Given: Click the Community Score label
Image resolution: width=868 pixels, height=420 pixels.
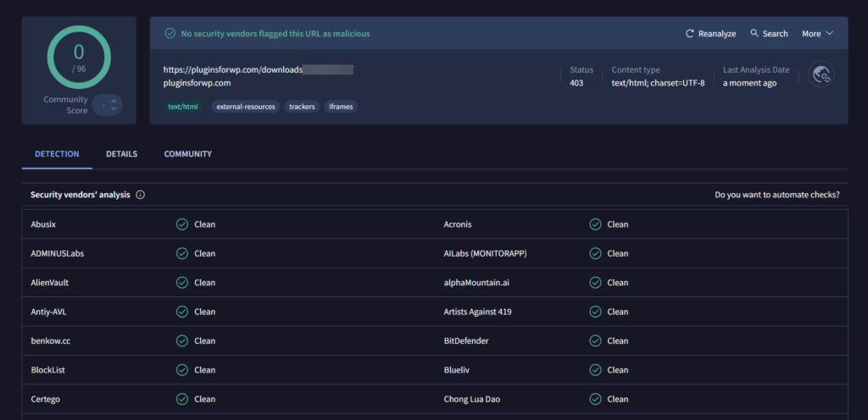Looking at the screenshot, I should click(66, 105).
